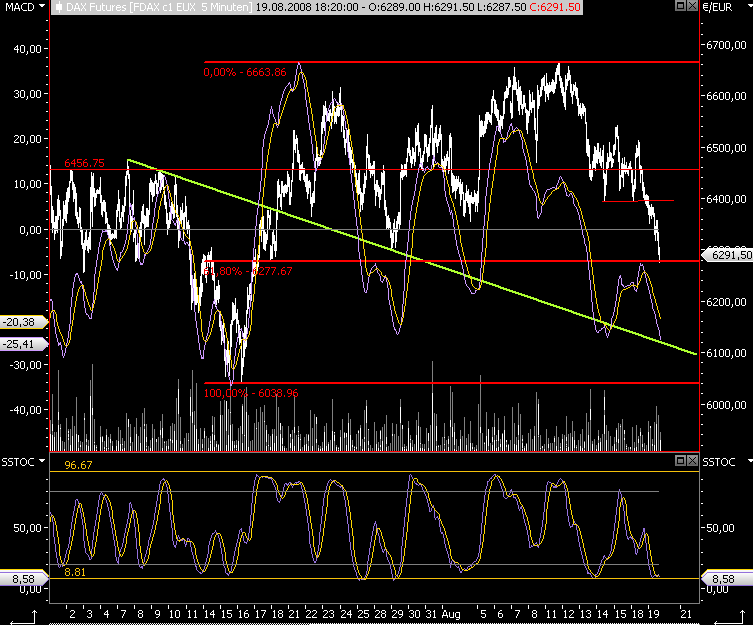753x625 pixels.
Task: Close the SSTOC indicator panel
Action: point(692,461)
